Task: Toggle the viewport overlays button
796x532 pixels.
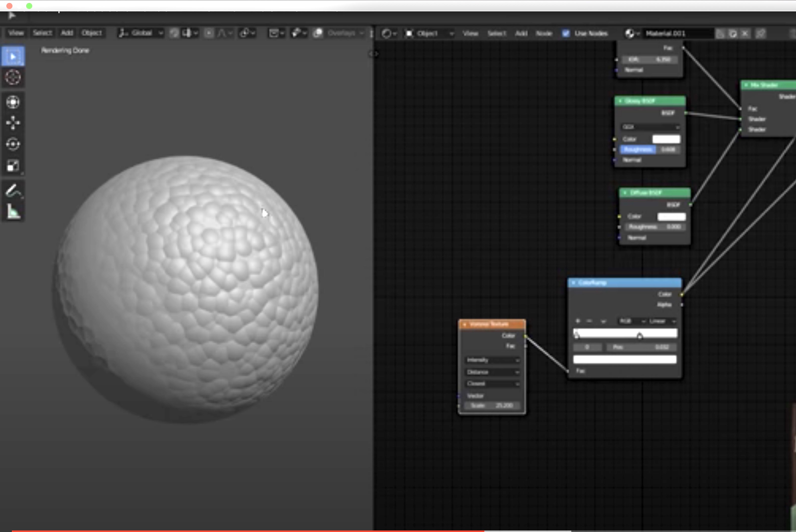Action: [x=318, y=33]
